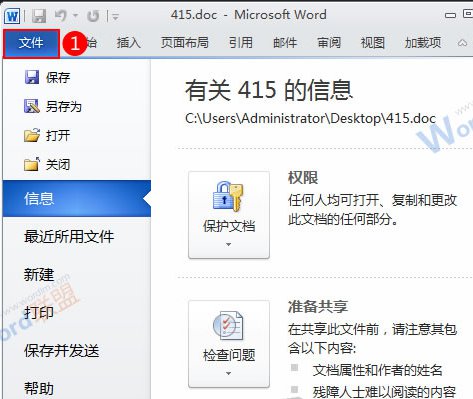Image resolution: width=473 pixels, height=399 pixels.
Task: Open the 文件 (File) tab
Action: pos(31,43)
